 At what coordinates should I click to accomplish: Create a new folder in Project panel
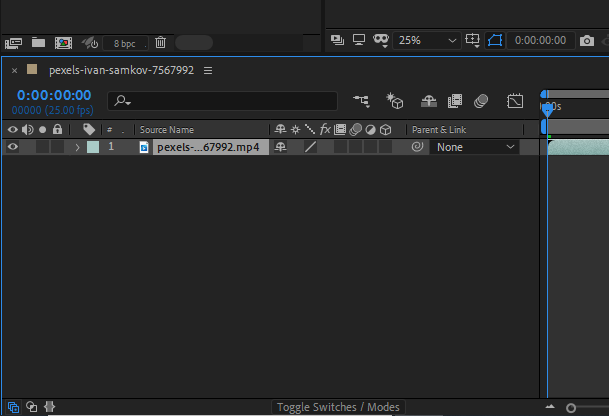point(38,43)
